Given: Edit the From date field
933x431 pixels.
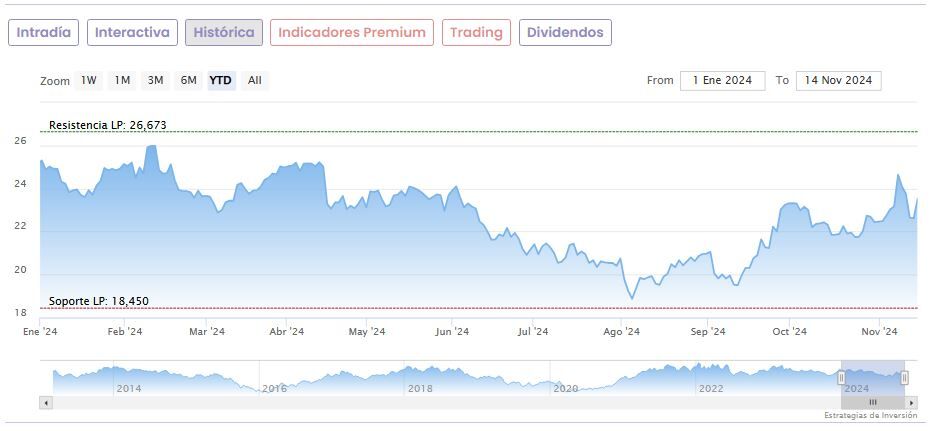Looking at the screenshot, I should 722,80.
